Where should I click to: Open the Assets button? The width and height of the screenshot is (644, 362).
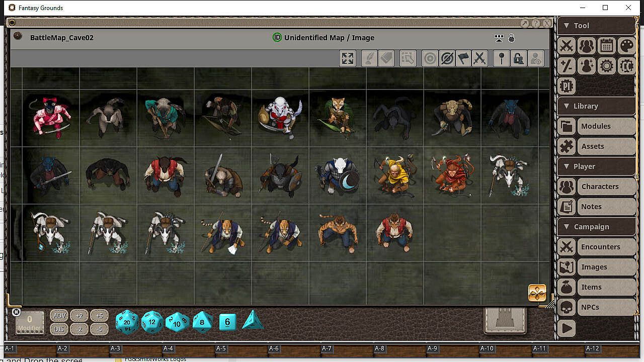tap(606, 146)
